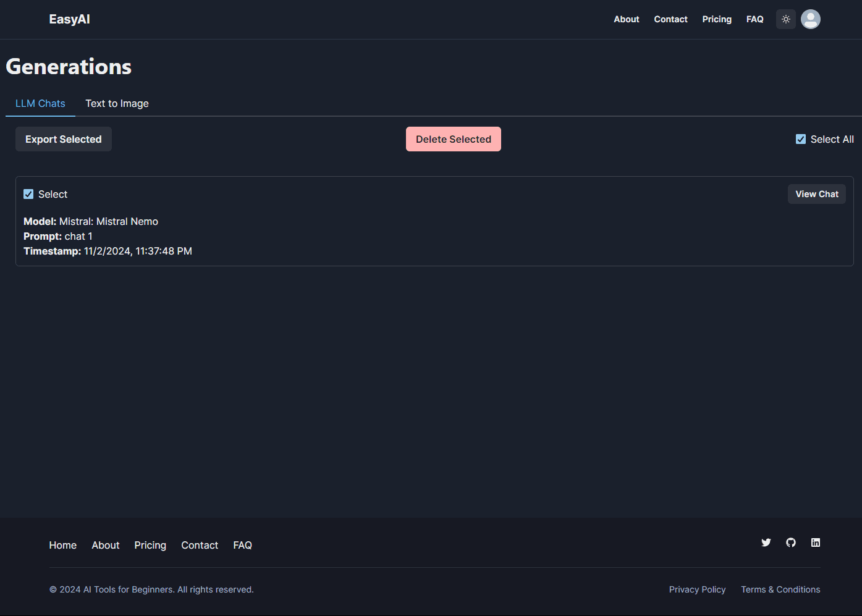Navigate to the FAQ page in the header
The width and height of the screenshot is (862, 616).
(x=754, y=19)
